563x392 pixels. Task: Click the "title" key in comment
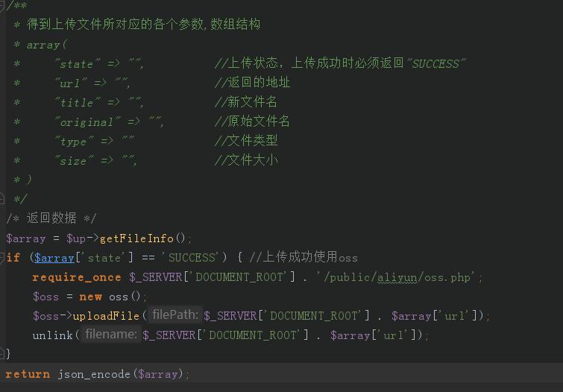coord(77,102)
